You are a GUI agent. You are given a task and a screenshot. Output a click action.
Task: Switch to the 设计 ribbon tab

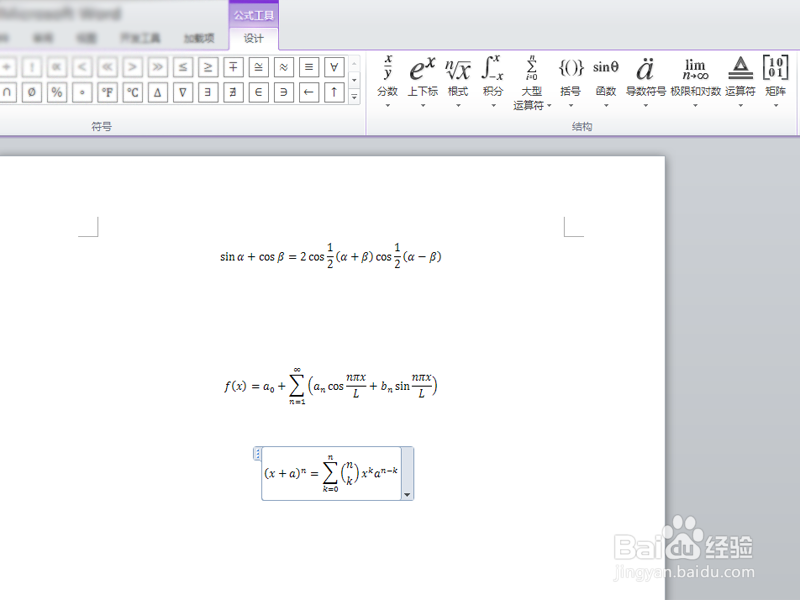(x=253, y=38)
